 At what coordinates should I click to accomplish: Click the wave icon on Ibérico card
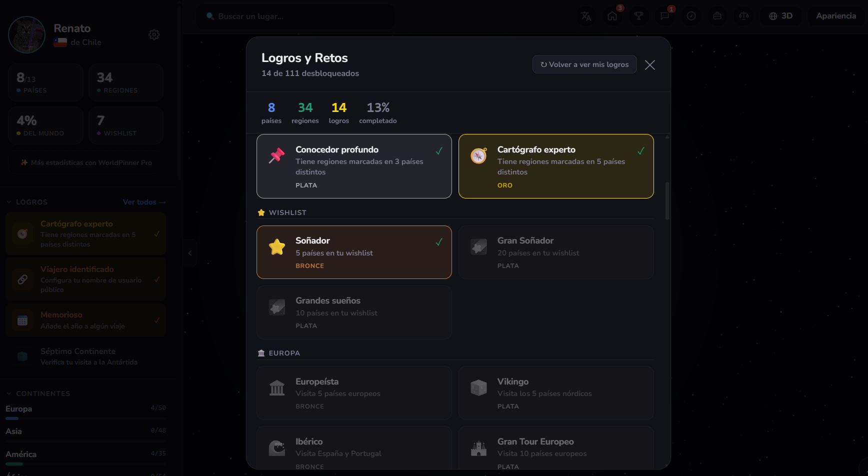click(x=276, y=448)
